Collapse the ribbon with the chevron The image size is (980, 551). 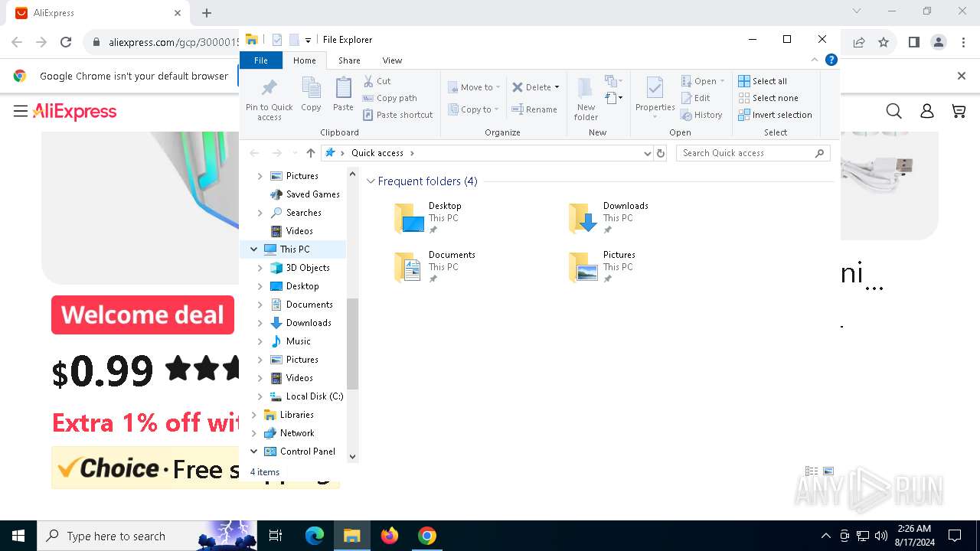[x=815, y=60]
